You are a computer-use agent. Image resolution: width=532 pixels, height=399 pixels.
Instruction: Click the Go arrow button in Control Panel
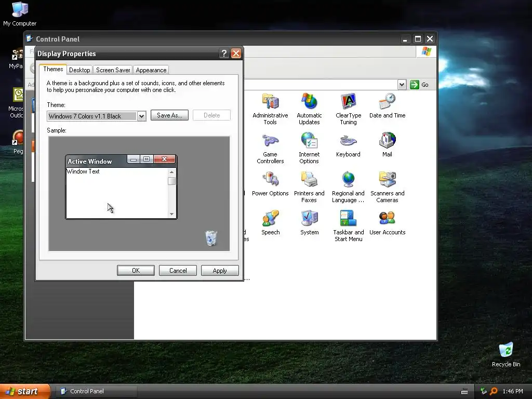[x=419, y=85]
